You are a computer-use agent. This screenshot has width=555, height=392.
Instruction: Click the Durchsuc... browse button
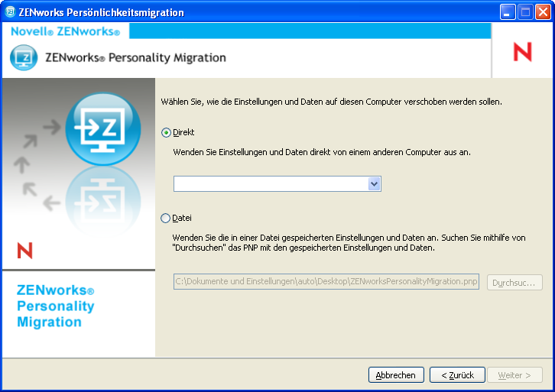point(514,283)
